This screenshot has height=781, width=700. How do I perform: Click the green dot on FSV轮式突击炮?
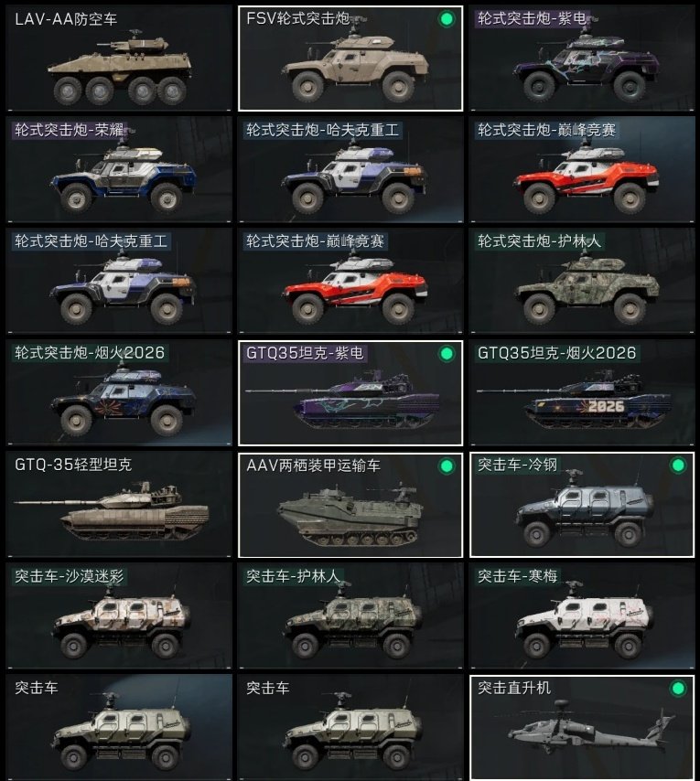447,19
